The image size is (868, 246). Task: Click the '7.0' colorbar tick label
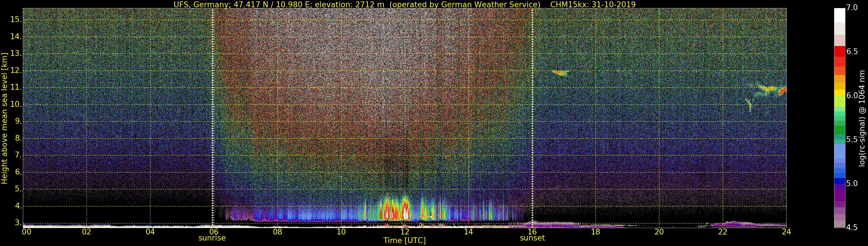852,8
